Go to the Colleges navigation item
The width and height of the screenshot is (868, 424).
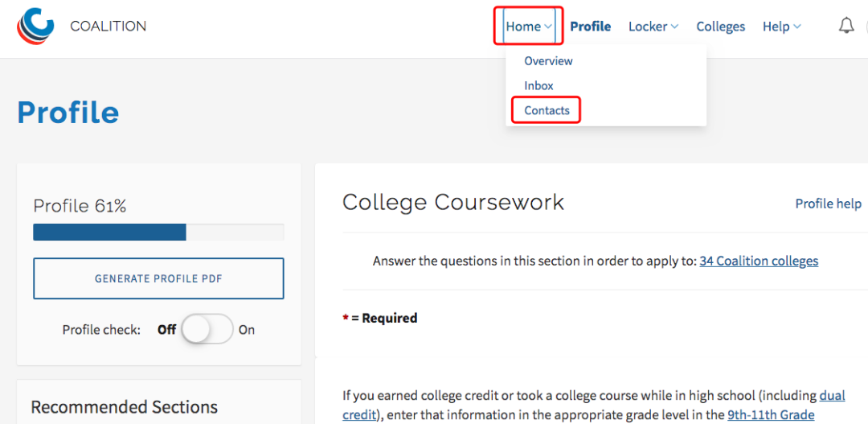click(721, 26)
